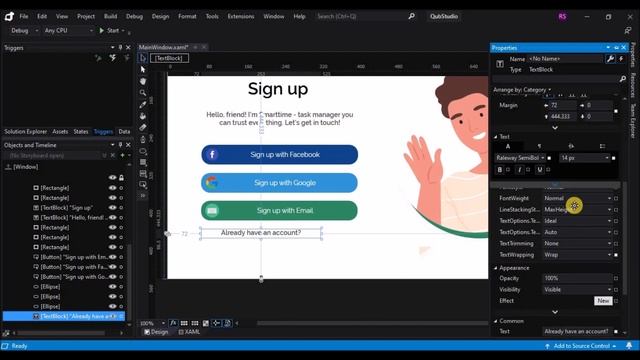Open the FontWeight Normal dropdown
The height and width of the screenshot is (360, 640).
tap(578, 198)
